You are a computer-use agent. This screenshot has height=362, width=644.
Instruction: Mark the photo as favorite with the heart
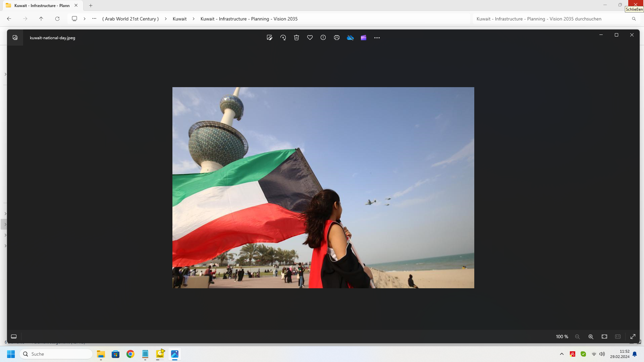click(x=310, y=38)
